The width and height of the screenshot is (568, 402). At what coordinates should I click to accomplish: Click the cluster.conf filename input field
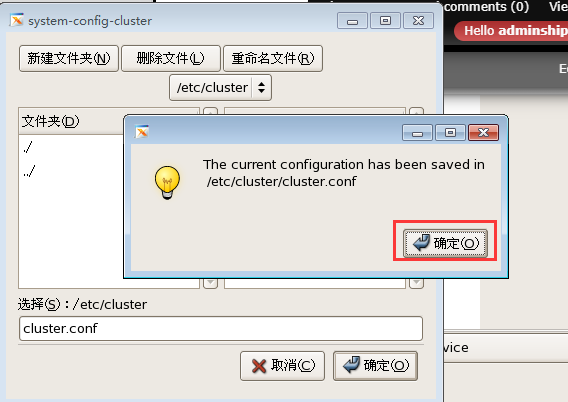221,328
